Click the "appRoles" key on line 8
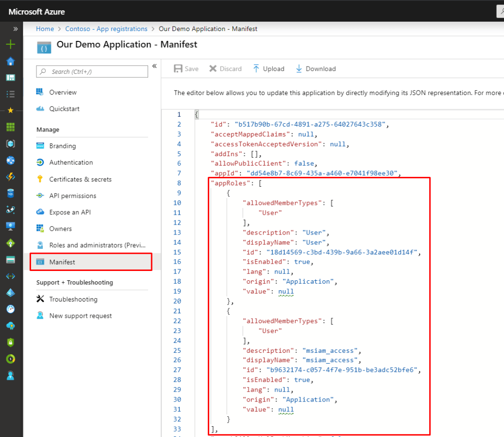This screenshot has height=437, width=504. [x=230, y=183]
